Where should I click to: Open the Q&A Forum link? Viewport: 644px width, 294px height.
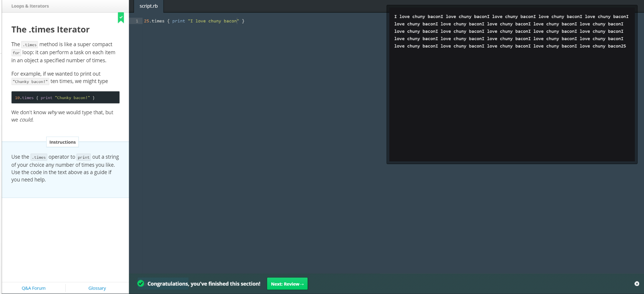click(x=33, y=288)
